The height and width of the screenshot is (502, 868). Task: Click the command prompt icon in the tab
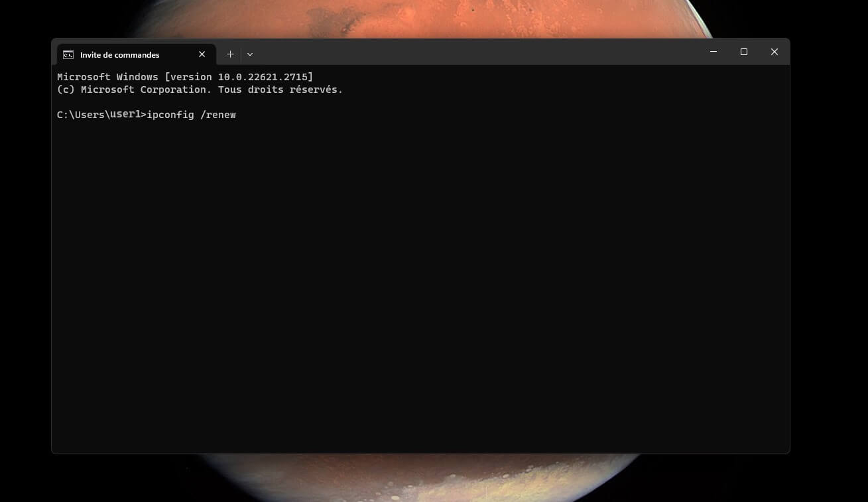[x=68, y=55]
